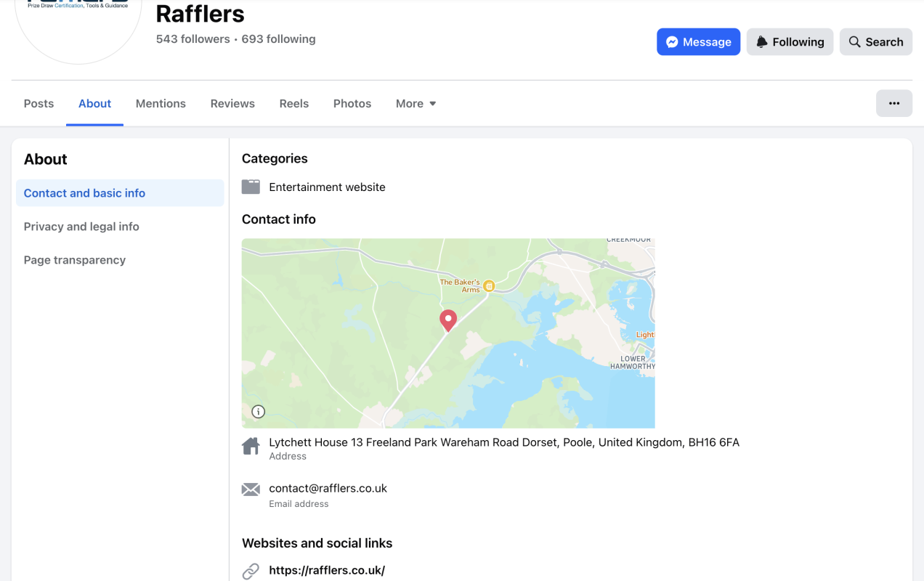Unfollow via the Following button
The image size is (924, 581).
tap(790, 41)
